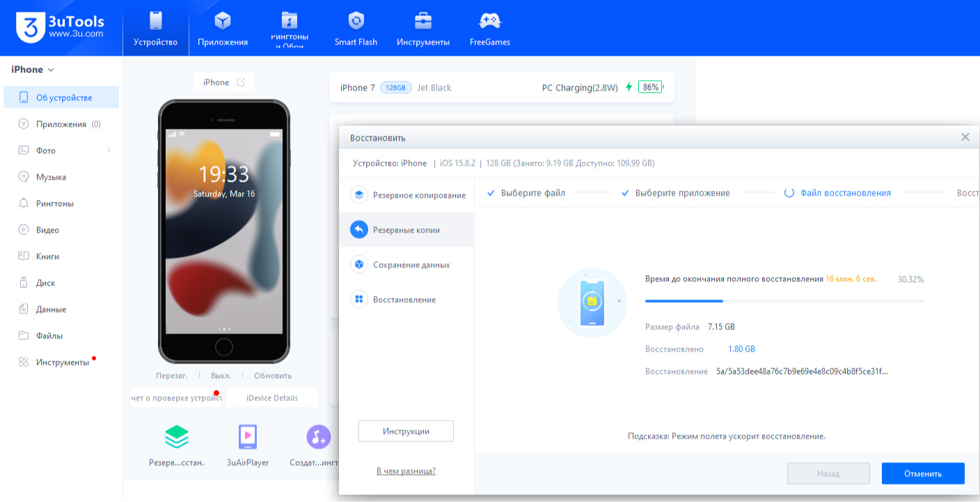Open the Приложения top tab
The width and height of the screenshot is (980, 502).
tap(223, 29)
